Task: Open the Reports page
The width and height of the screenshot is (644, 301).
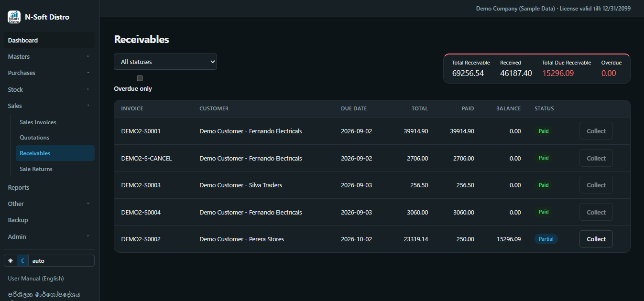Action: pos(49,187)
